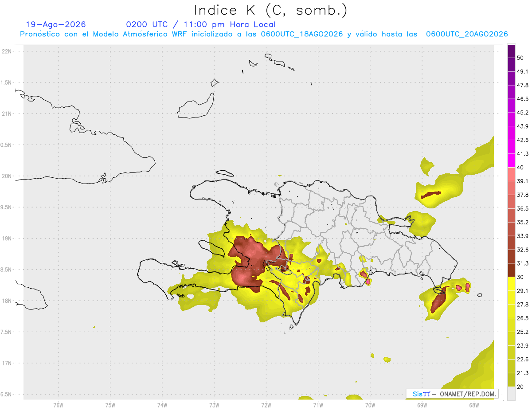
Task: Click the colorbar label "36.5"
Action: pyautogui.click(x=523, y=208)
